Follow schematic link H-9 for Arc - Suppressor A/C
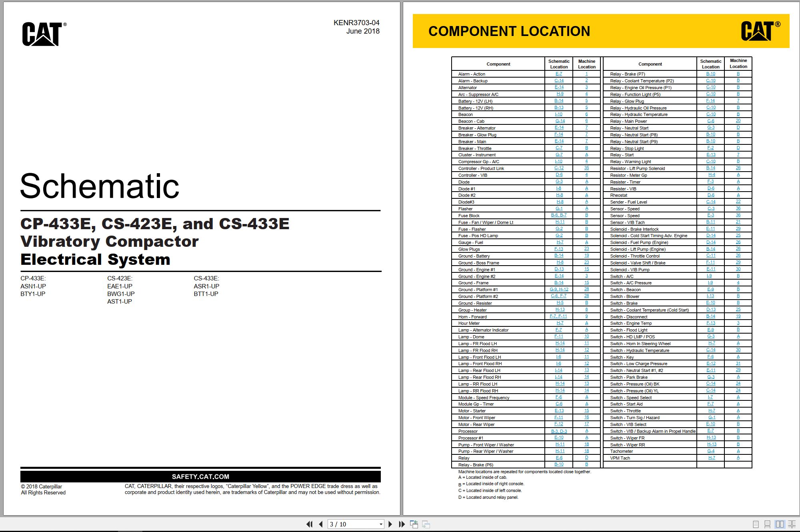This screenshot has height=532, width=800. click(560, 94)
